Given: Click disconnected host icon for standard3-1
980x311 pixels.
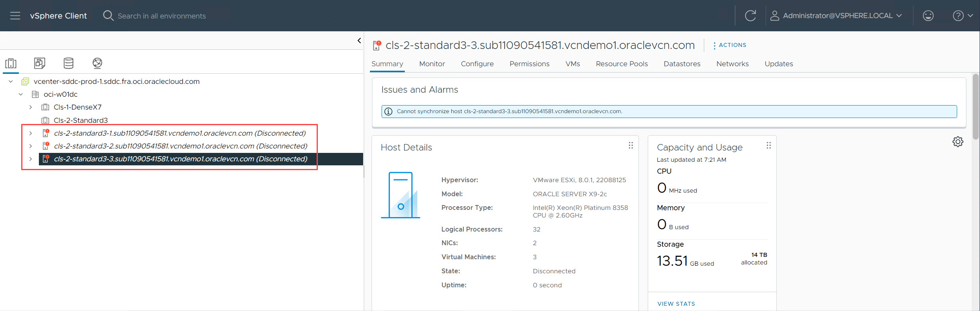Looking at the screenshot, I should coord(46,133).
